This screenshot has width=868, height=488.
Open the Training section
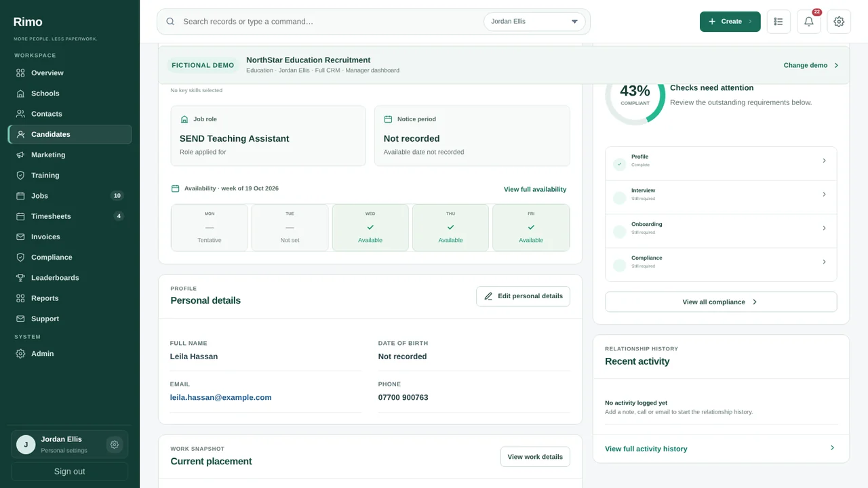click(70, 175)
